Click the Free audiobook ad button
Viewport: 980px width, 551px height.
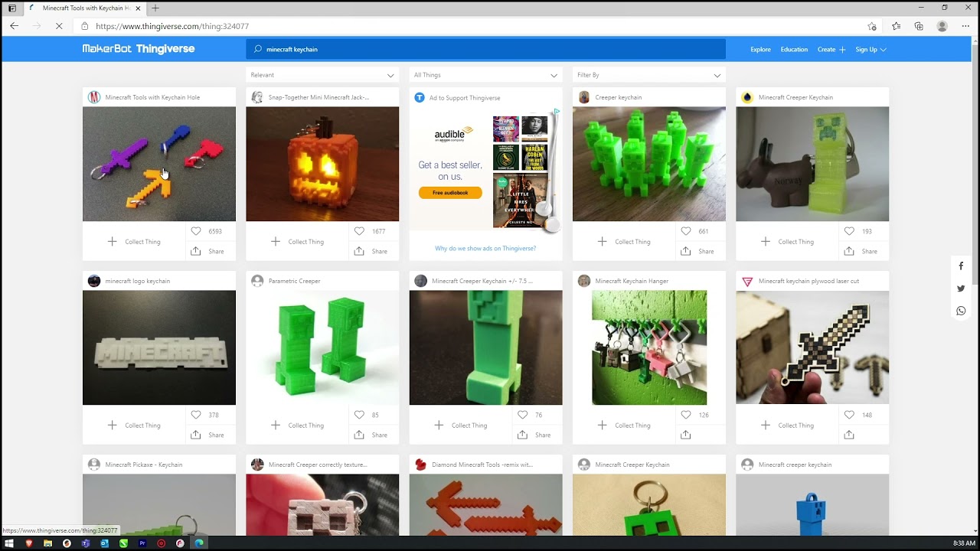(x=450, y=193)
